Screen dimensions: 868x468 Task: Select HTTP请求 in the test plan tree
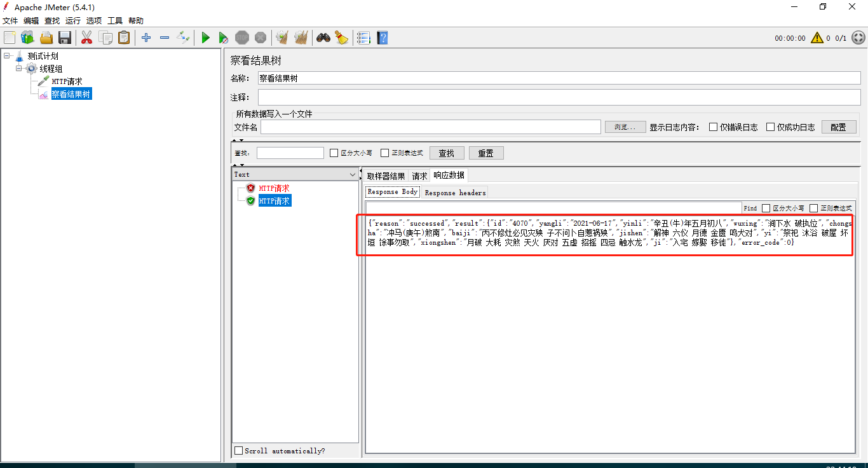67,81
